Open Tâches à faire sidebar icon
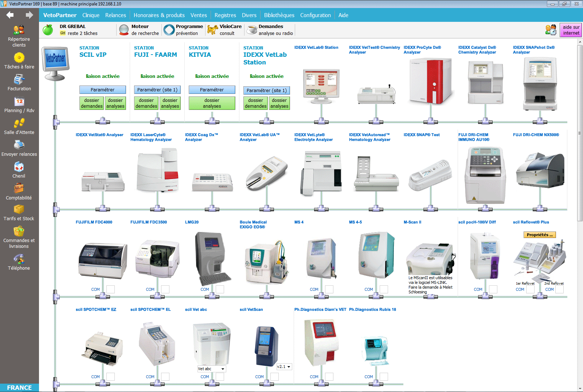The width and height of the screenshot is (583, 392). pyautogui.click(x=19, y=61)
